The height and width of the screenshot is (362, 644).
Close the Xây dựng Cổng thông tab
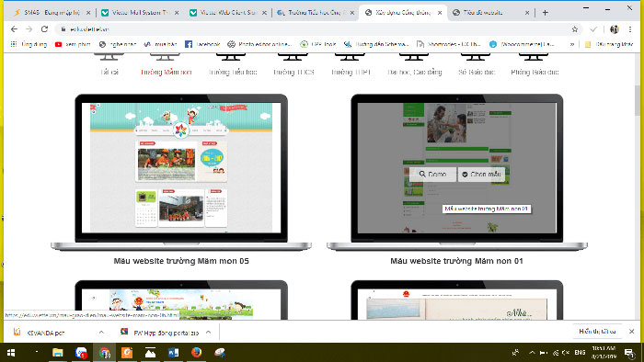tap(440, 13)
